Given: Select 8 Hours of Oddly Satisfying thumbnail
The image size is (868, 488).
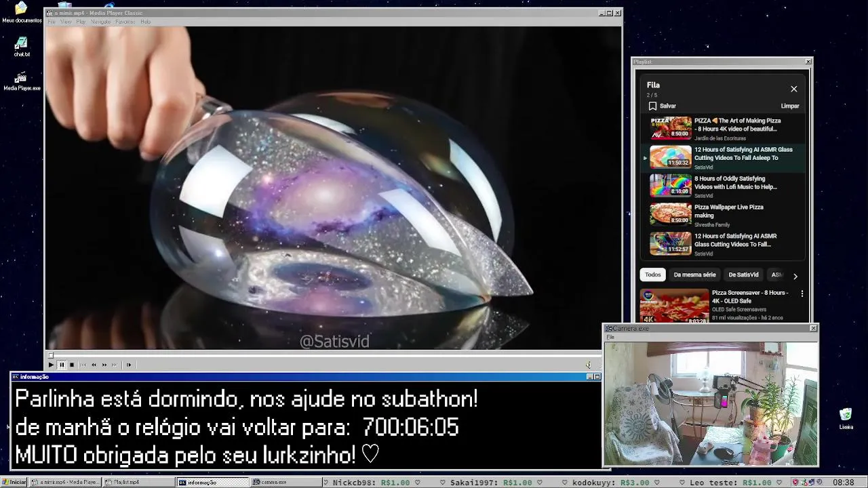Looking at the screenshot, I should tap(671, 185).
